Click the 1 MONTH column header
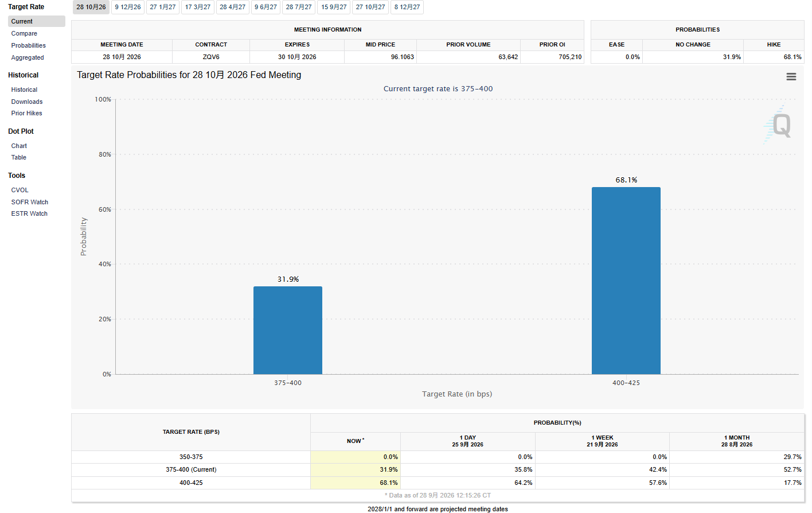812x513 pixels. pos(737,441)
